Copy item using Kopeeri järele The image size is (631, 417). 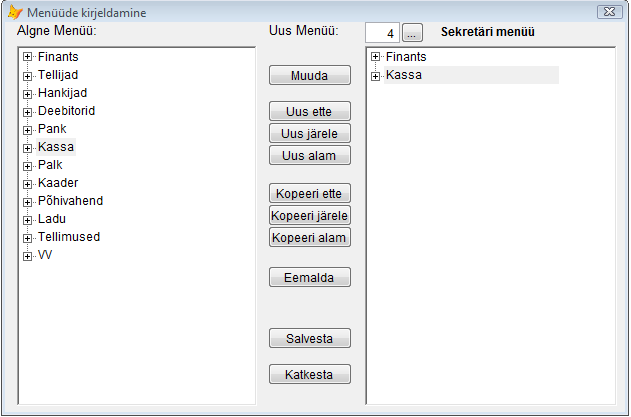pos(309,215)
